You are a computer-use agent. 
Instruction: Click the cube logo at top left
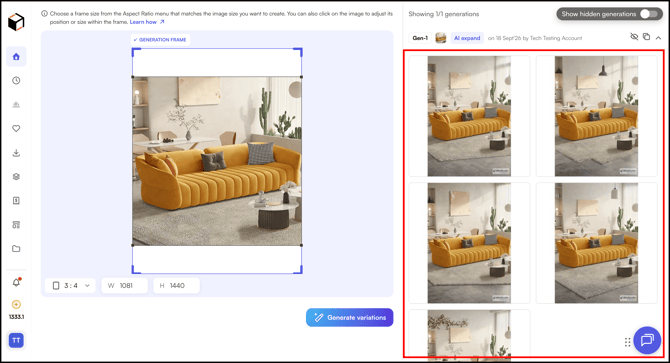pyautogui.click(x=16, y=22)
